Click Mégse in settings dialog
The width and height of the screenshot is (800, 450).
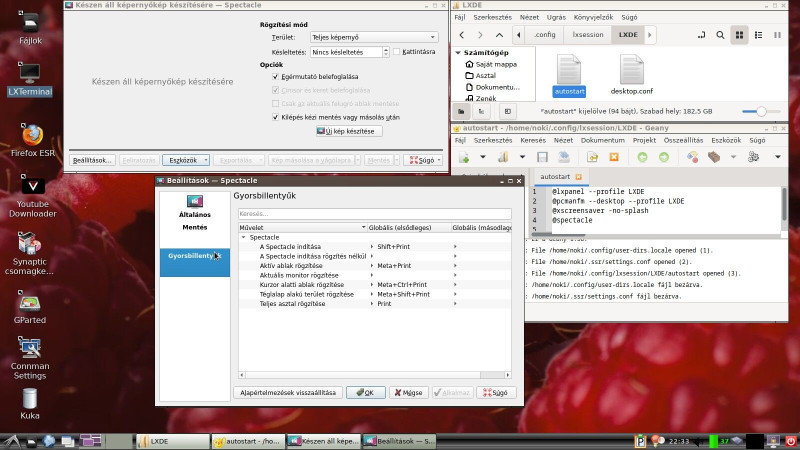pos(408,392)
